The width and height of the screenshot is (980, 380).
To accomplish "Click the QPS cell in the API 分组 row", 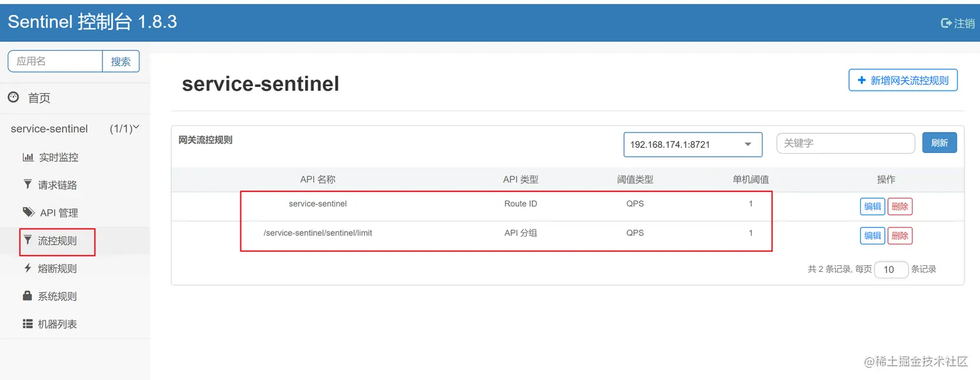I will (635, 233).
